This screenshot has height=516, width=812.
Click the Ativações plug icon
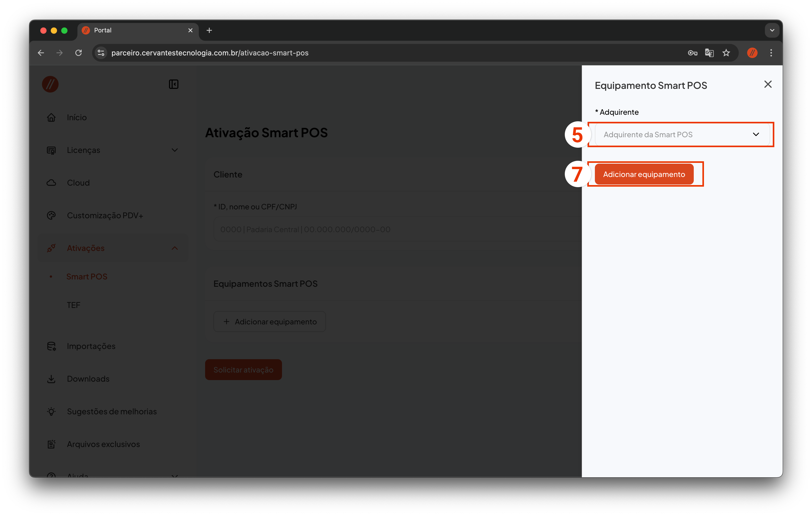(51, 248)
